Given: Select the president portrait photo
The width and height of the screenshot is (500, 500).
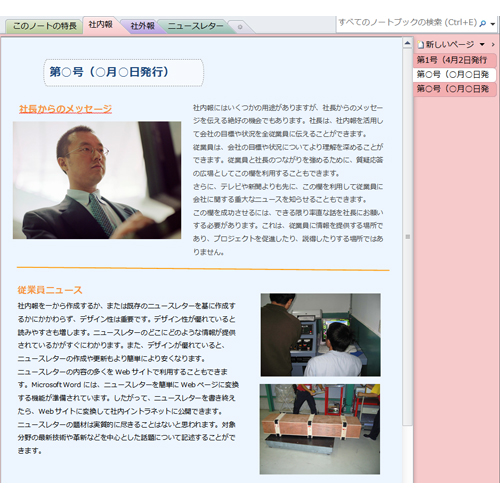Looking at the screenshot, I should coord(97,180).
